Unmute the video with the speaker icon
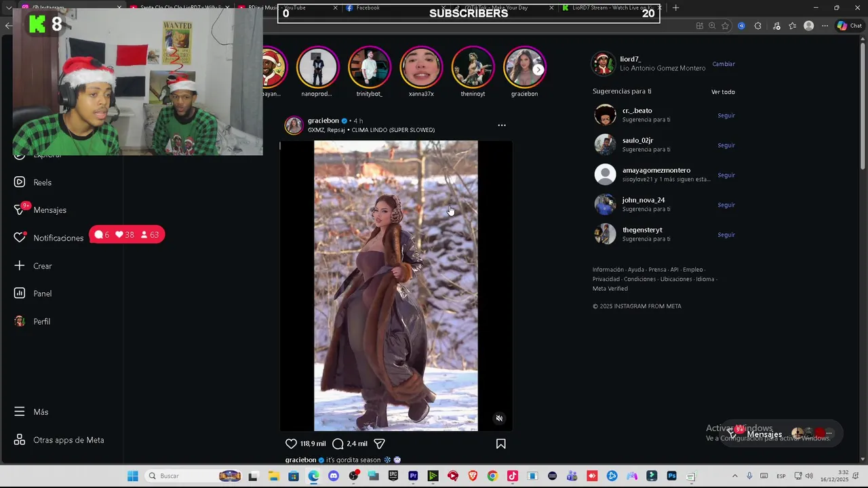The width and height of the screenshot is (868, 488). 499,418
